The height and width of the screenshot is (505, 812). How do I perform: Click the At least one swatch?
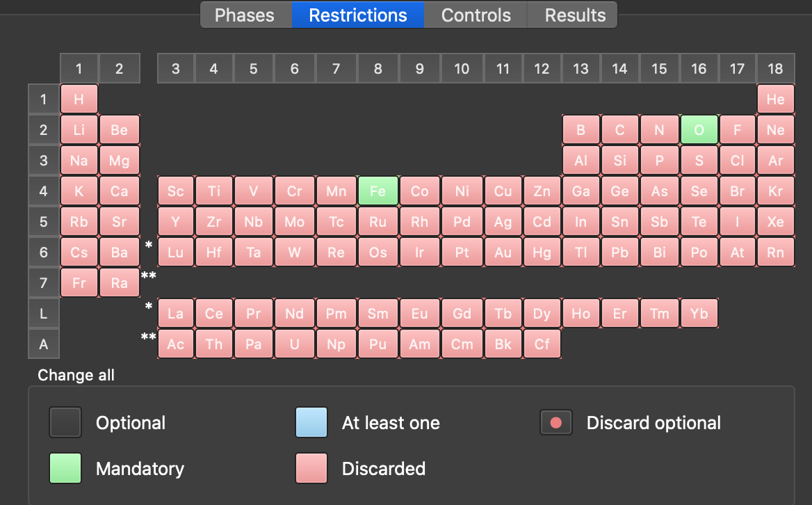coord(311,423)
